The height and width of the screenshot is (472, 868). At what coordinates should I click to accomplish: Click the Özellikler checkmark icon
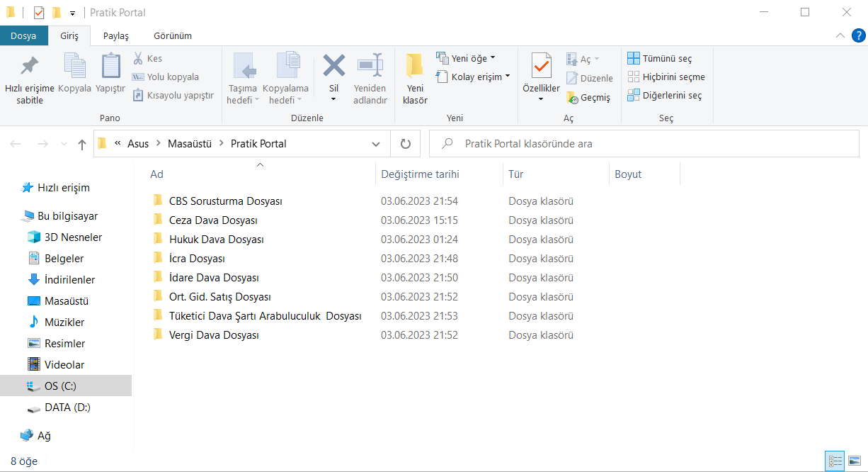(x=541, y=67)
